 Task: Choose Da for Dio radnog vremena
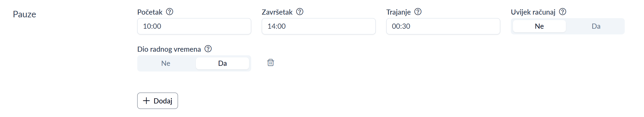pyautogui.click(x=222, y=63)
